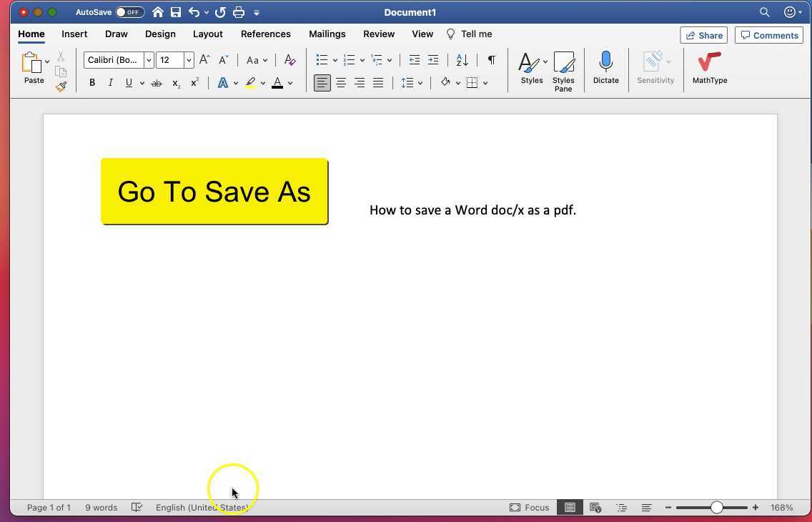Click the Dictate microphone icon
812x522 pixels.
pyautogui.click(x=605, y=62)
